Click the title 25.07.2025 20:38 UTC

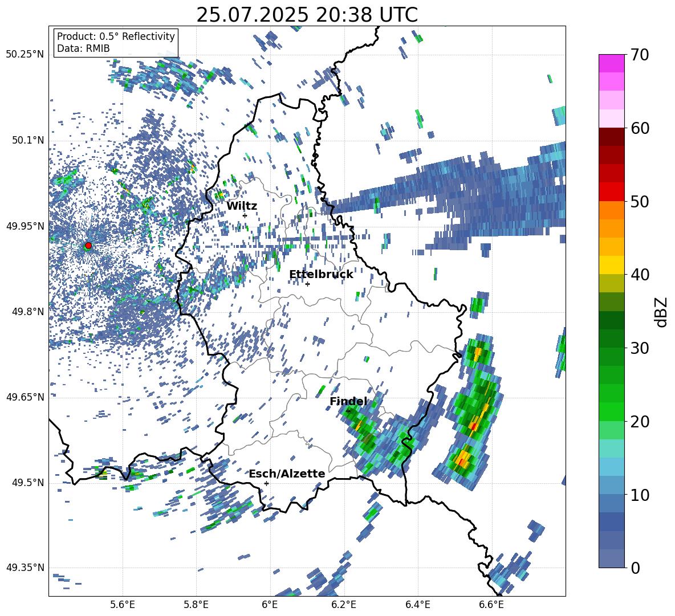(x=307, y=15)
